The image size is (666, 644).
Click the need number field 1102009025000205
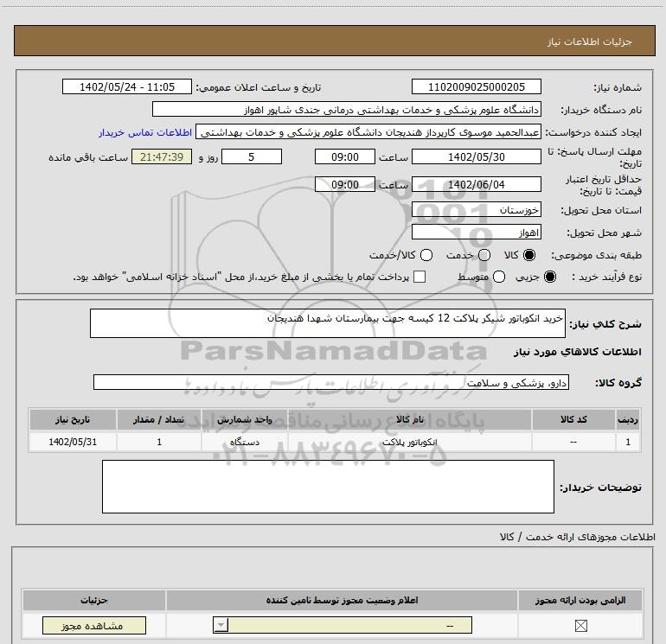[476, 86]
